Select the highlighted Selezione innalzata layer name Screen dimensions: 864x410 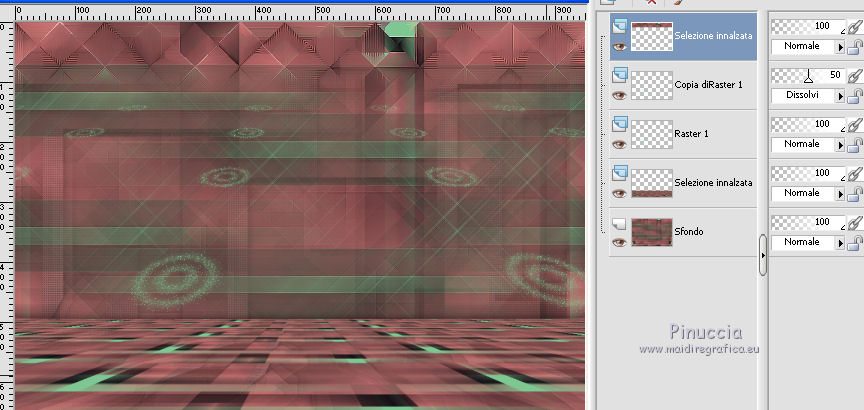[714, 36]
